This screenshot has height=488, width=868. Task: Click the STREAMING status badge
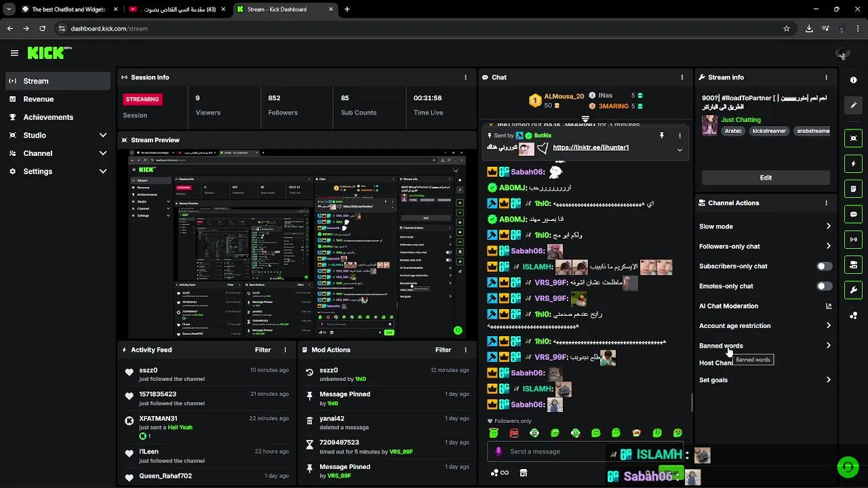pos(142,99)
